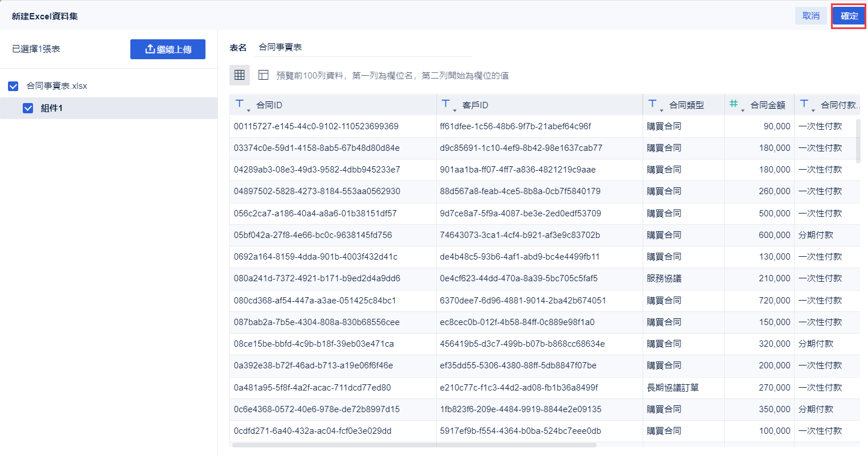The width and height of the screenshot is (868, 456).
Task: Click the 取消 cancel button
Action: pos(811,16)
